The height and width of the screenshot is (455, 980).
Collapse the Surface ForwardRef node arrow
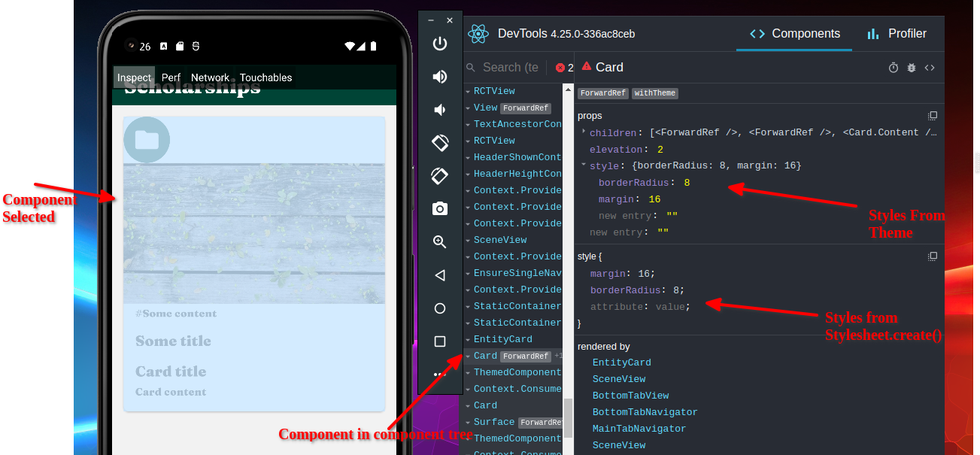point(468,423)
